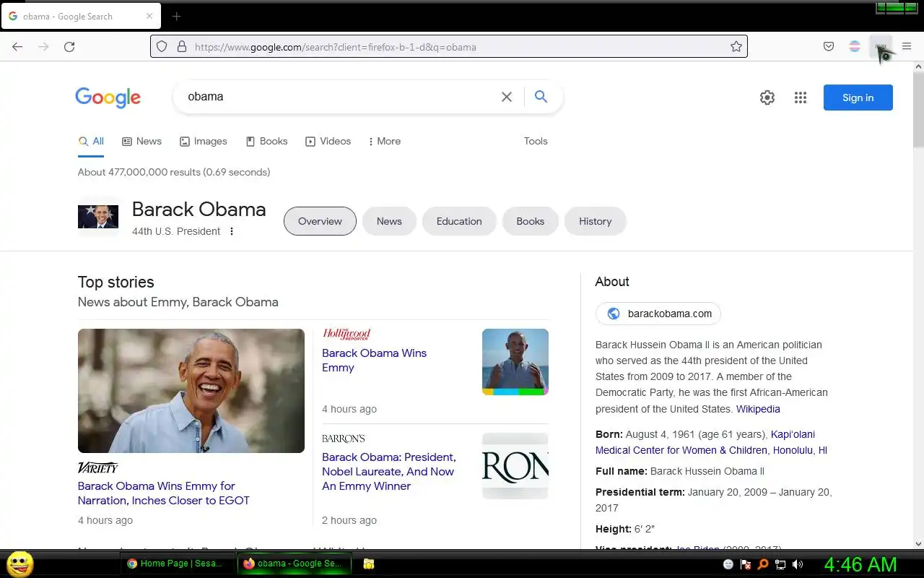
Task: Select the News chip beside Overview
Action: (x=389, y=221)
